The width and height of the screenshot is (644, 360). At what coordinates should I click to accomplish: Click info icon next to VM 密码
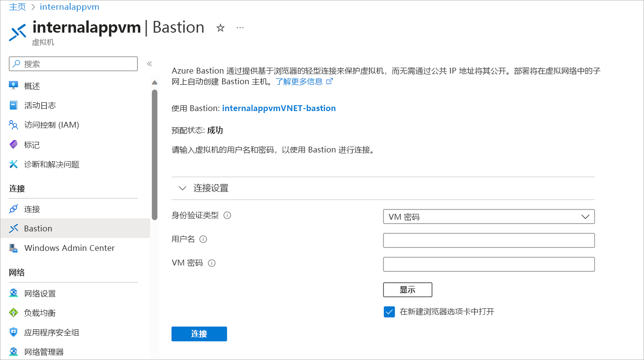pyautogui.click(x=211, y=263)
